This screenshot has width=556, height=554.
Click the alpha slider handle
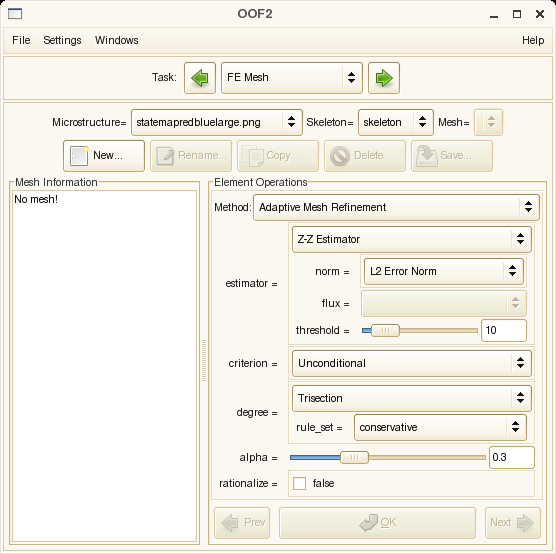click(x=354, y=458)
